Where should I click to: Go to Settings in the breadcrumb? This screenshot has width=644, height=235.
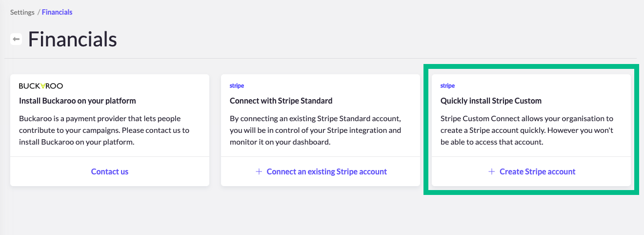coord(22,12)
